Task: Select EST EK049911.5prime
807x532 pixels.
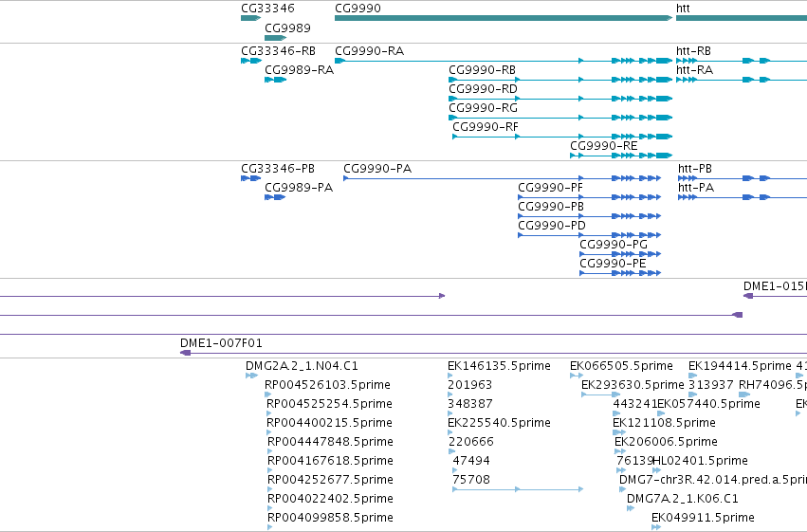Action: (656, 527)
